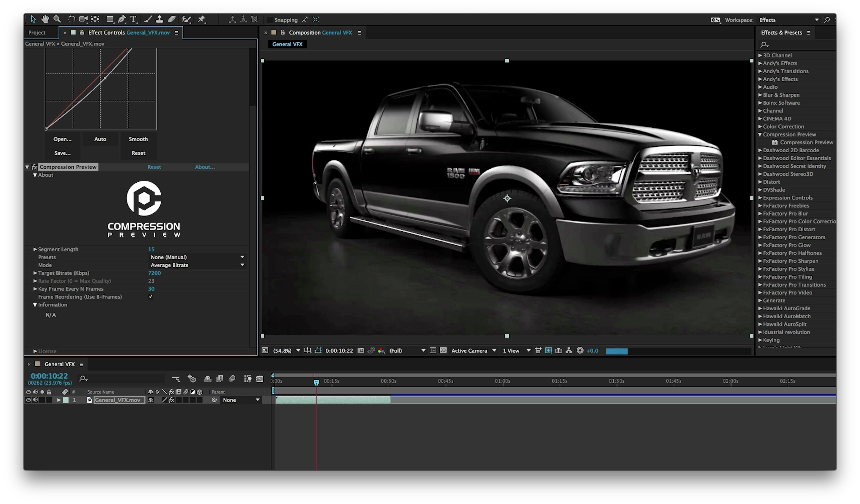Toggle the shy switch for General_VFX.mov
The image size is (860, 504).
(151, 400)
